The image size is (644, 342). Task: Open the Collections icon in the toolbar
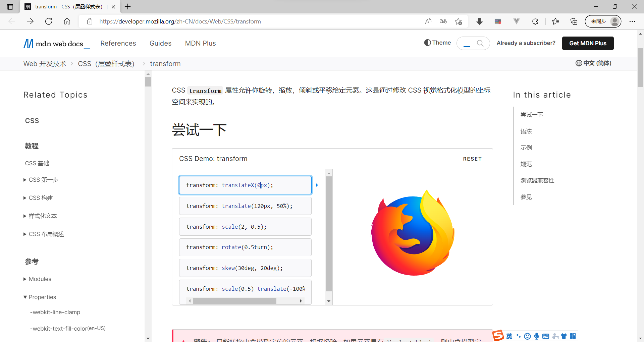[574, 21]
